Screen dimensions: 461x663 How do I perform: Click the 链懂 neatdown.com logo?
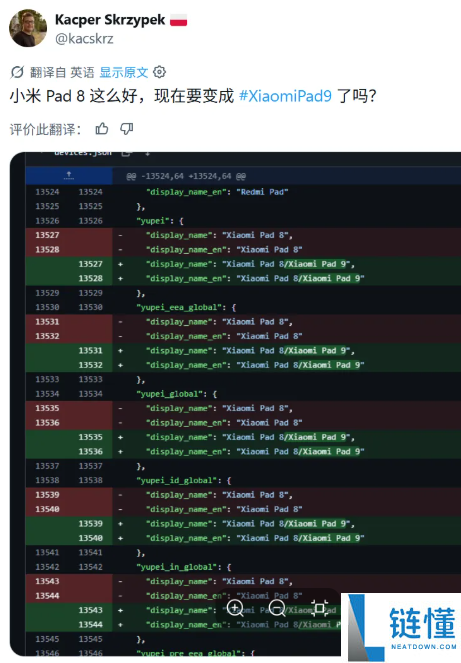tap(401, 627)
